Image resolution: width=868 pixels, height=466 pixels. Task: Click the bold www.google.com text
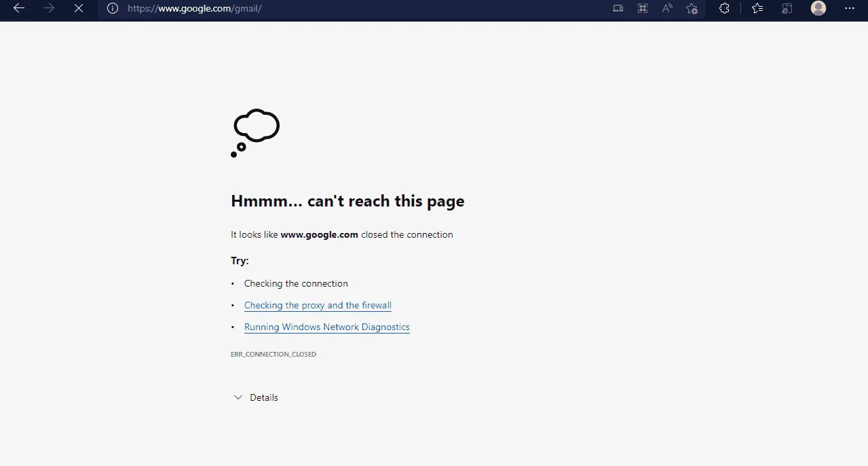[319, 234]
